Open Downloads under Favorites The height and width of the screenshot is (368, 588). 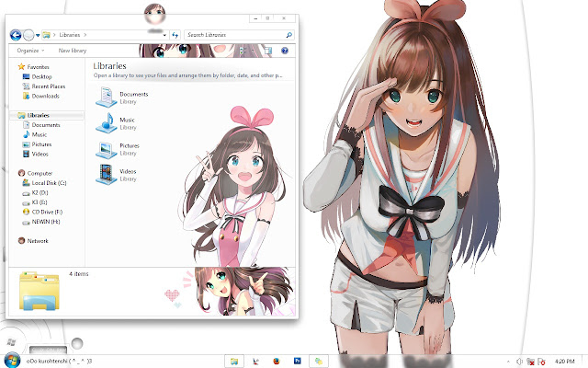pyautogui.click(x=45, y=96)
